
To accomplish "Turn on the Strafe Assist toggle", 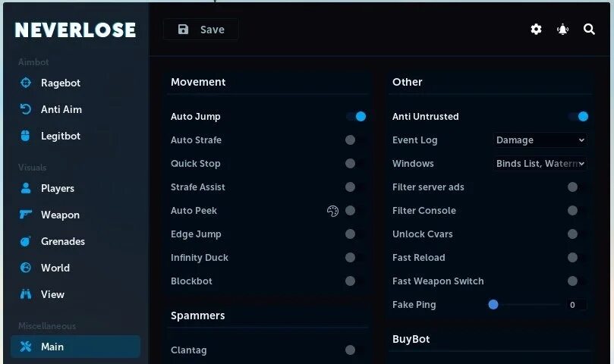I will [x=355, y=187].
